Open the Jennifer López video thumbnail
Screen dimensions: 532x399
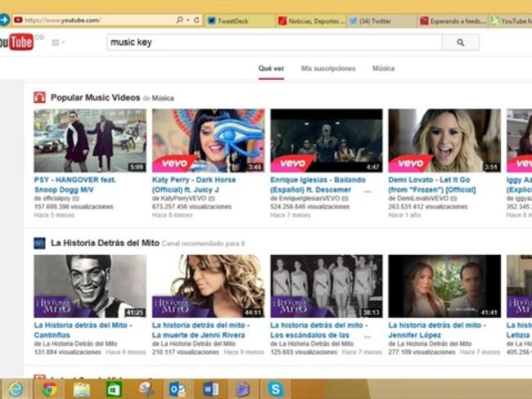click(444, 286)
